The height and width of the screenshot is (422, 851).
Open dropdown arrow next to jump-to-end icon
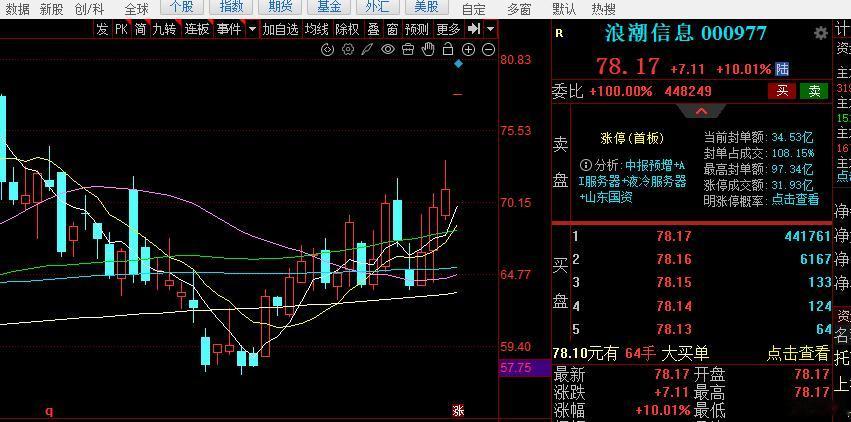[491, 29]
